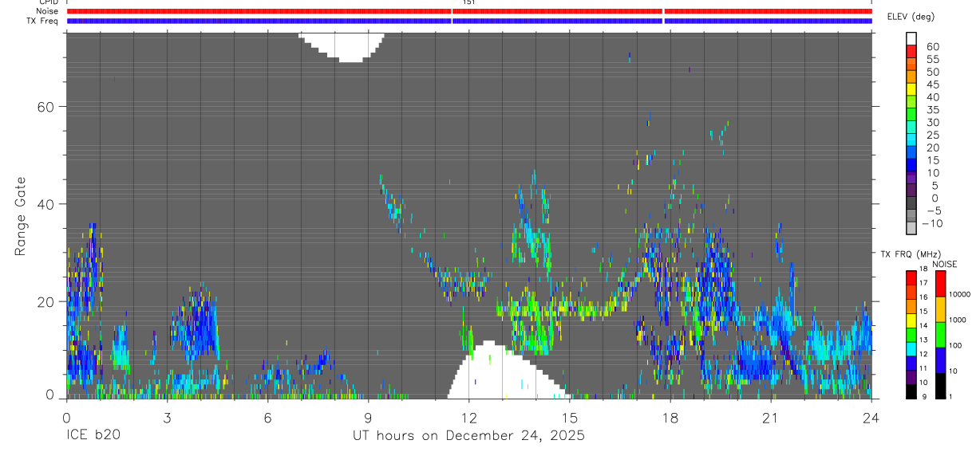Select the '24' tick label on the UT hours axis
This screenshot has width=980, height=452.
(x=871, y=418)
